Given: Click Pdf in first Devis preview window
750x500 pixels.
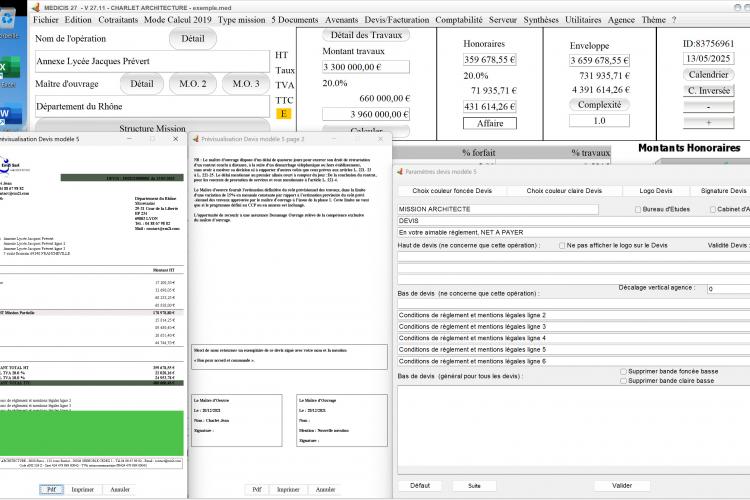Looking at the screenshot, I should (x=51, y=489).
